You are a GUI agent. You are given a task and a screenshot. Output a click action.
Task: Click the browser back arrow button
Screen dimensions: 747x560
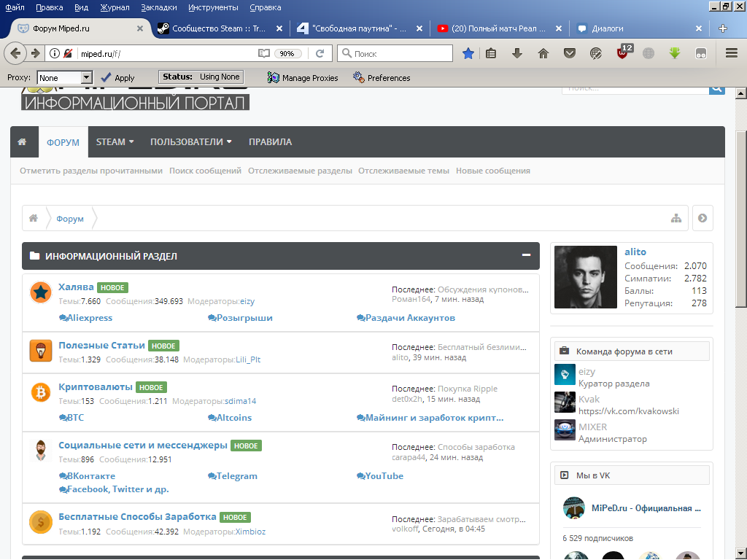(x=15, y=53)
